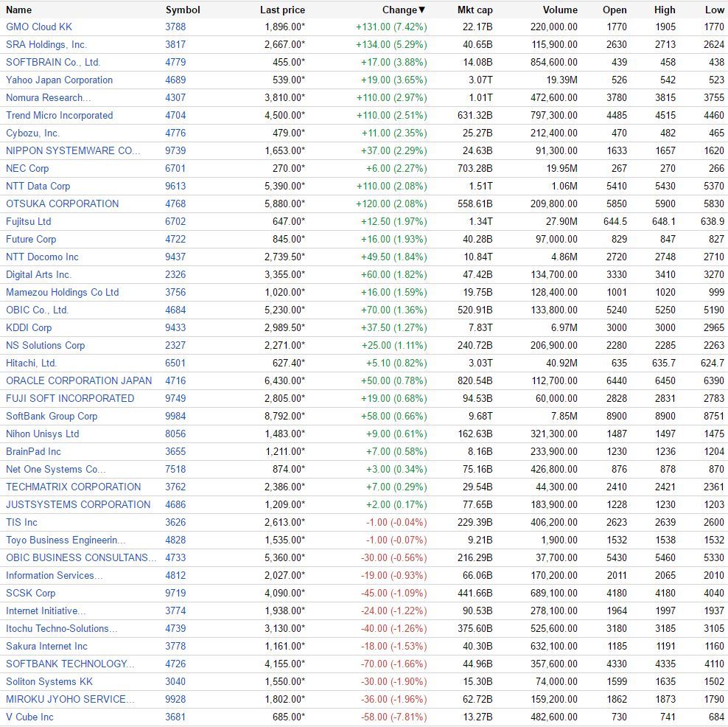The width and height of the screenshot is (728, 727).
Task: Sort by Symbol column header
Action: tap(183, 10)
